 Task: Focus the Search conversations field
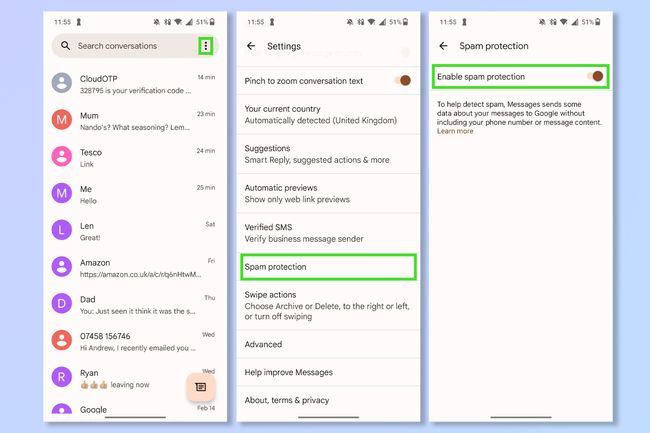click(135, 46)
